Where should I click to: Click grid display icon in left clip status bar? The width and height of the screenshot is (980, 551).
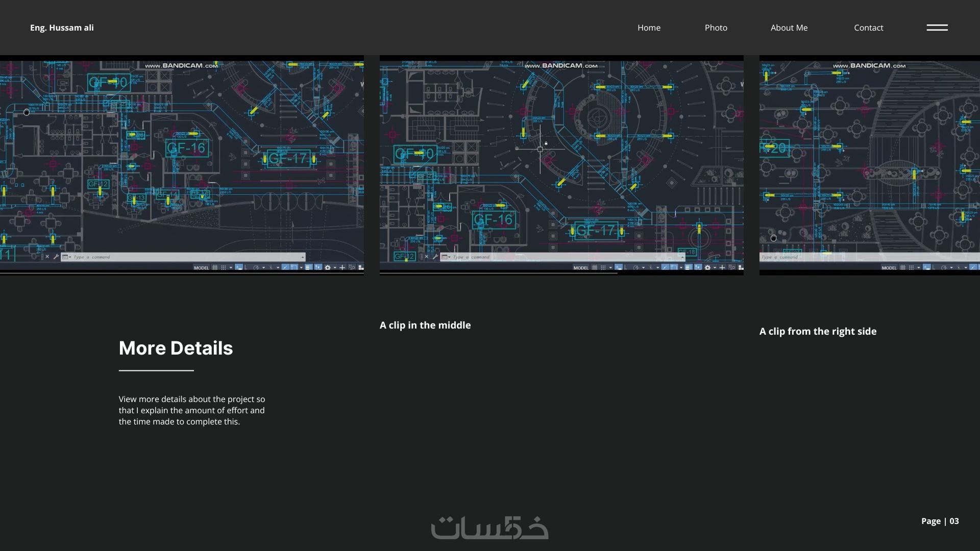click(215, 267)
